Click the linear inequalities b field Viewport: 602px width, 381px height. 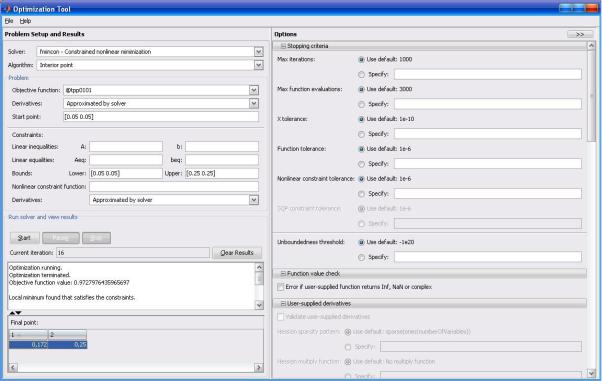[222, 147]
